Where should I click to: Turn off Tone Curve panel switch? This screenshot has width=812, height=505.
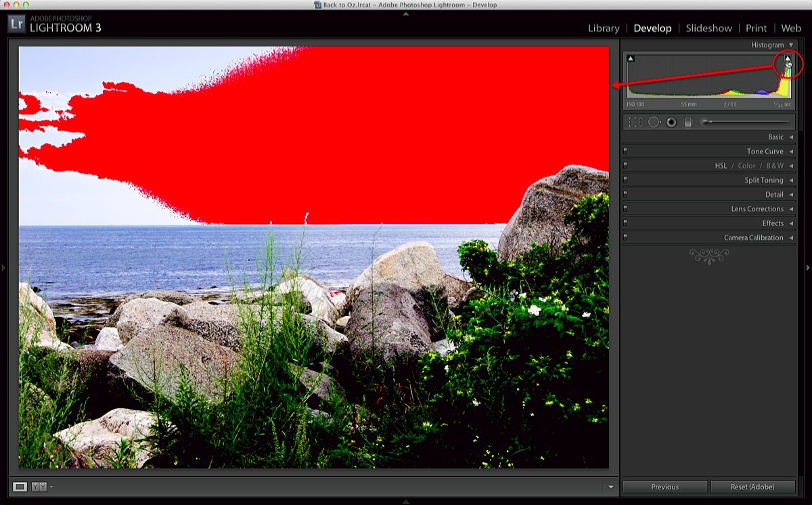coord(625,152)
